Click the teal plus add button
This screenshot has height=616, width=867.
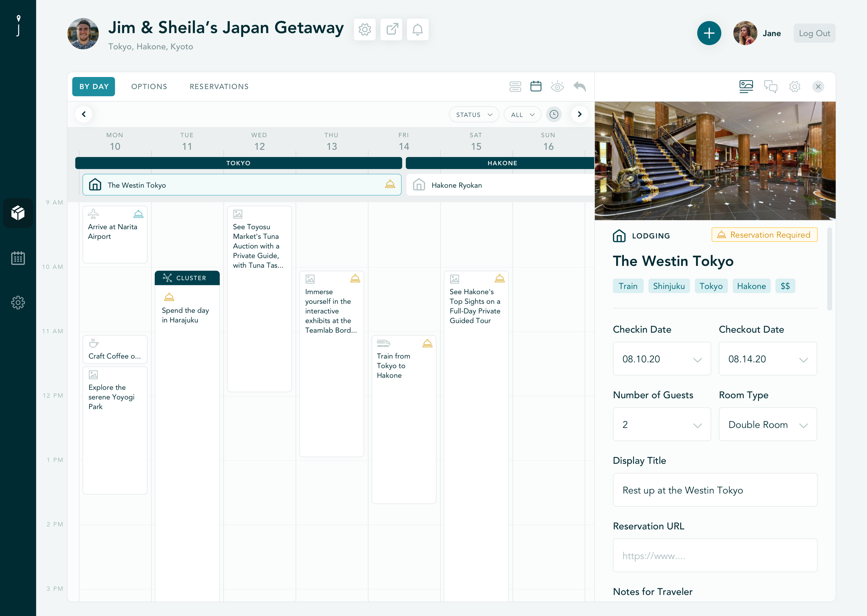pyautogui.click(x=709, y=33)
